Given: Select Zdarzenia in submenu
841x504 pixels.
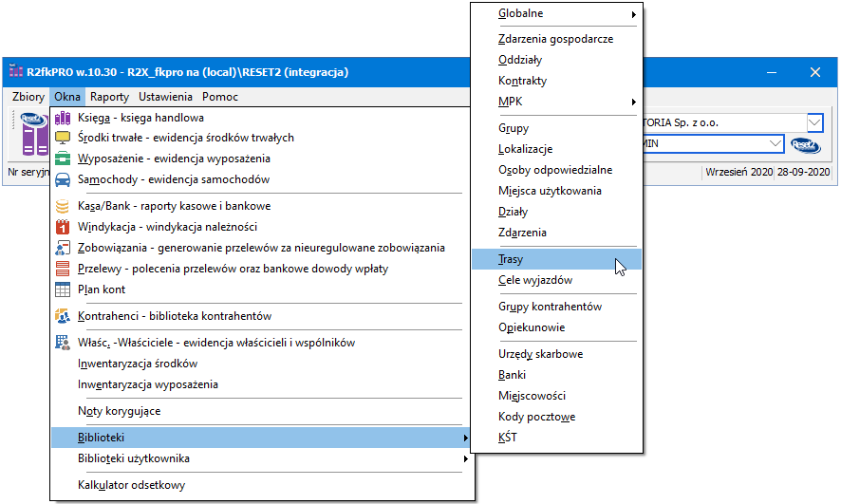Looking at the screenshot, I should pyautogui.click(x=556, y=233).
